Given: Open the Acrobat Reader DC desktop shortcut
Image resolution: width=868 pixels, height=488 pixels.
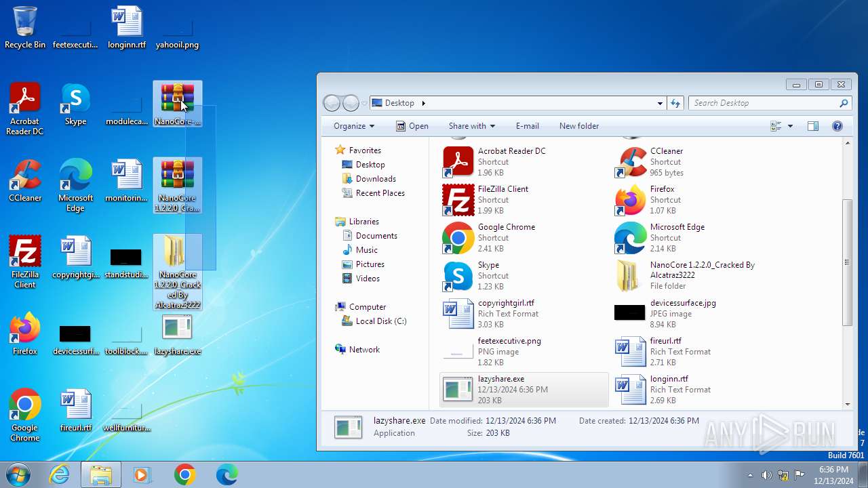Looking at the screenshot, I should [25, 109].
